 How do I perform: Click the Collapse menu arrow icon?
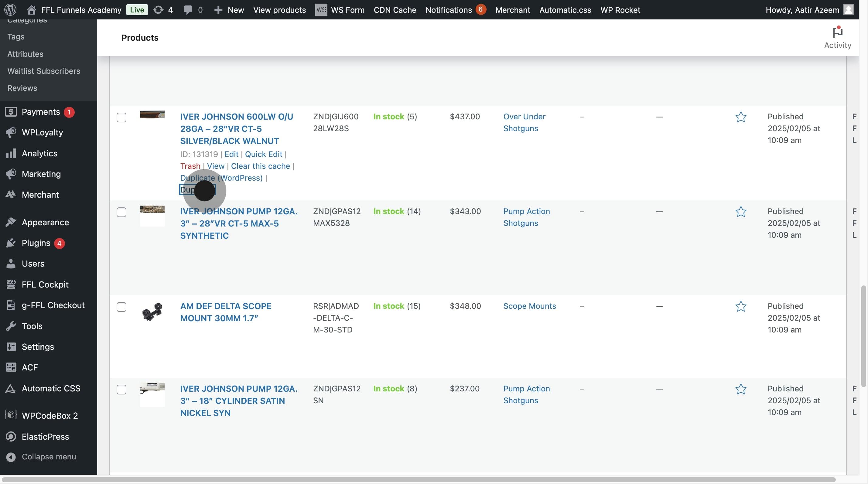pos(11,457)
